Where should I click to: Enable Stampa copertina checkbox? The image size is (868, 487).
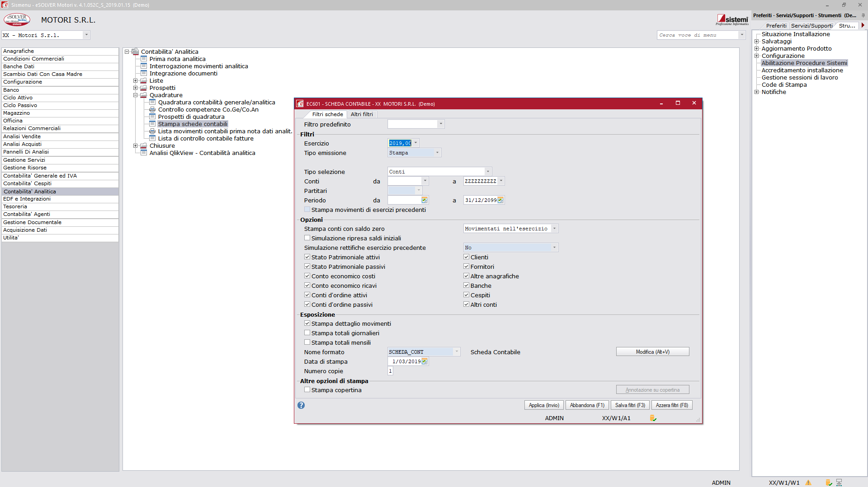(x=307, y=390)
